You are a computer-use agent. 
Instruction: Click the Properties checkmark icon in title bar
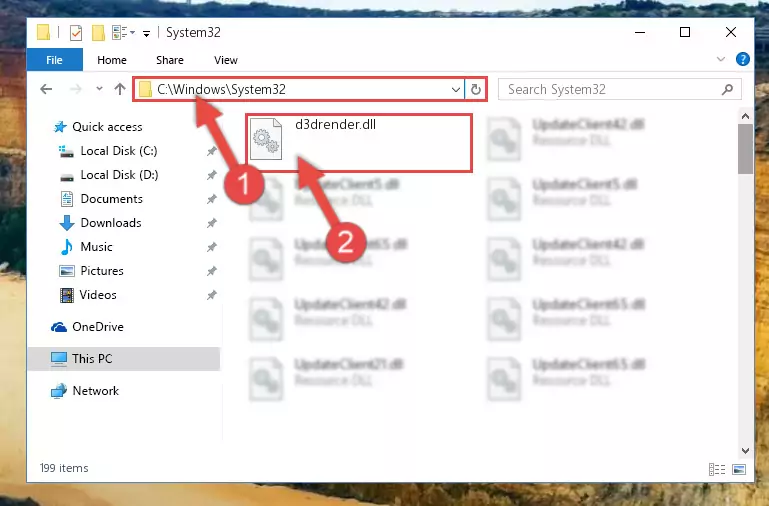(76, 33)
